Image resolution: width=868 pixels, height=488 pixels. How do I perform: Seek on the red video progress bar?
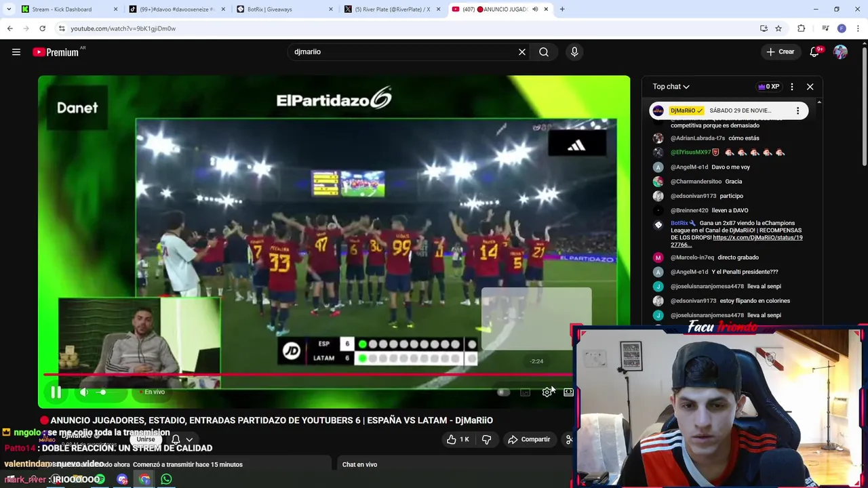309,374
